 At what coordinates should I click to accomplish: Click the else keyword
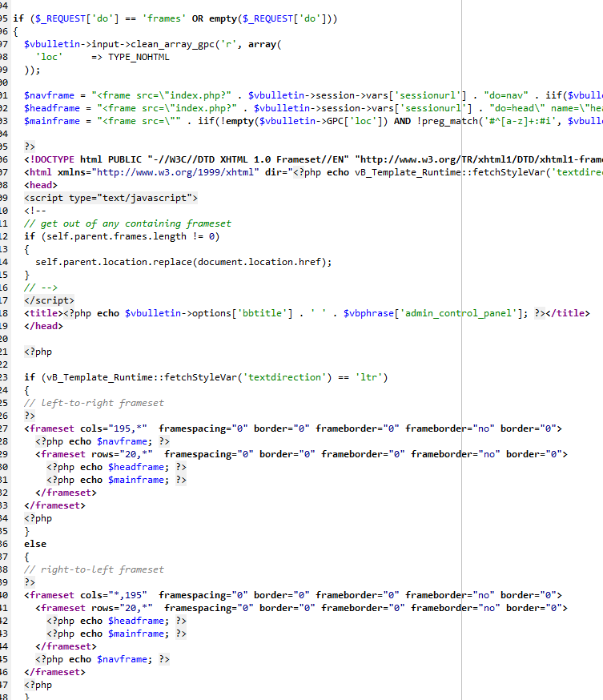35,544
